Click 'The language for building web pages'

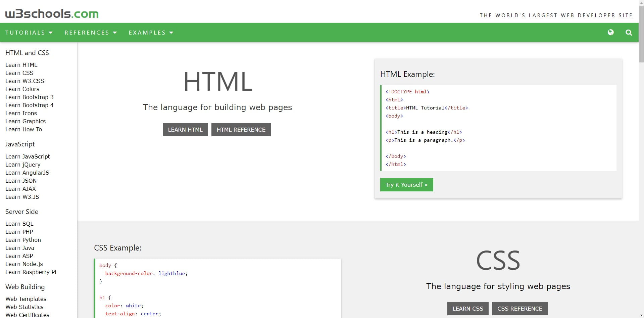coord(217,107)
